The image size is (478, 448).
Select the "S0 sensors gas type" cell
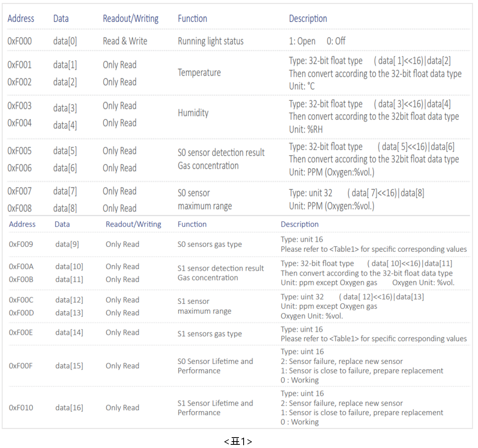tap(210, 244)
